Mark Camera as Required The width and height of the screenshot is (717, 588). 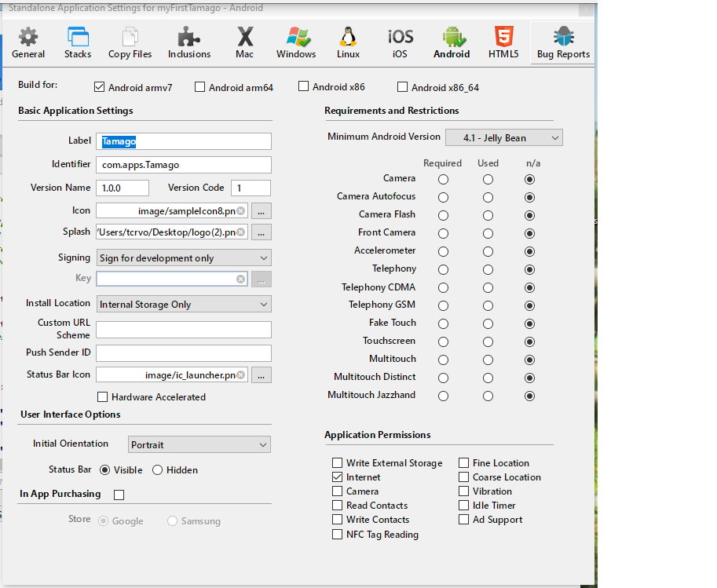(443, 179)
